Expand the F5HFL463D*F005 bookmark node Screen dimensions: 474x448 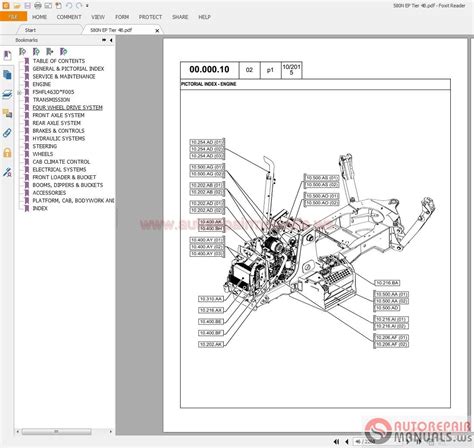pos(19,92)
